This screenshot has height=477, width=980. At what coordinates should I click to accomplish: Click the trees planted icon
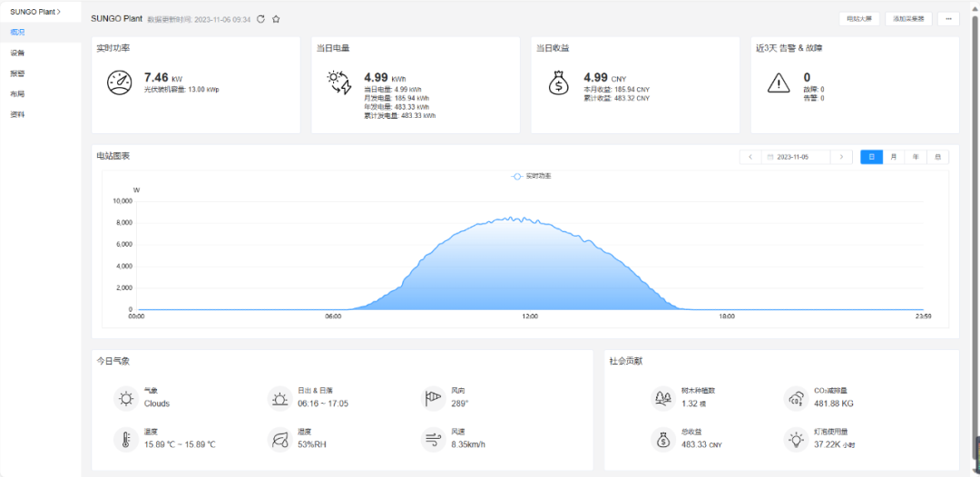tap(662, 398)
